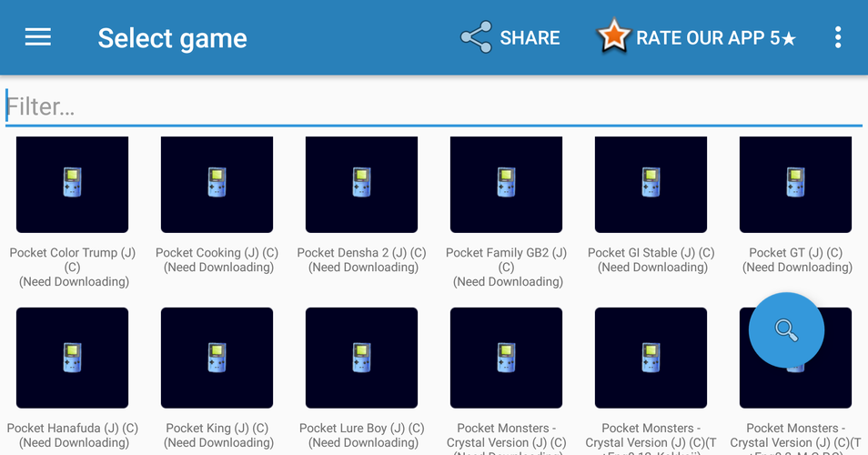Open the hamburger navigation menu
Screen dimensions: 868x455
[x=37, y=37]
